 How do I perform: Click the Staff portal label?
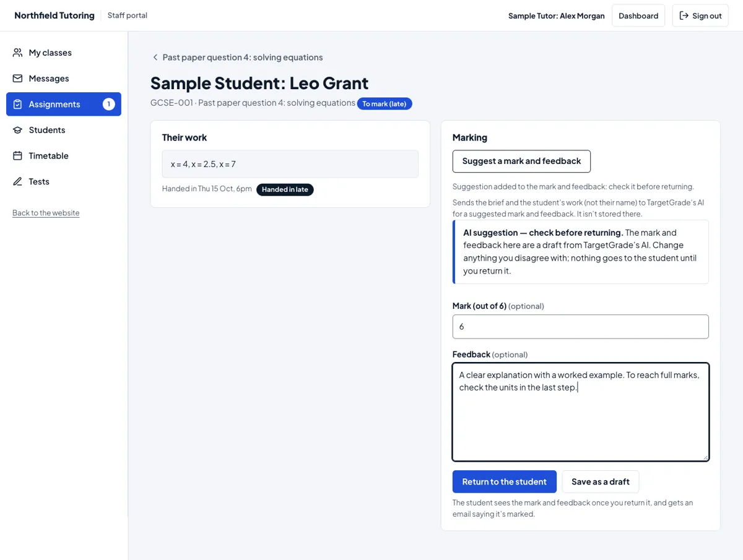128,15
